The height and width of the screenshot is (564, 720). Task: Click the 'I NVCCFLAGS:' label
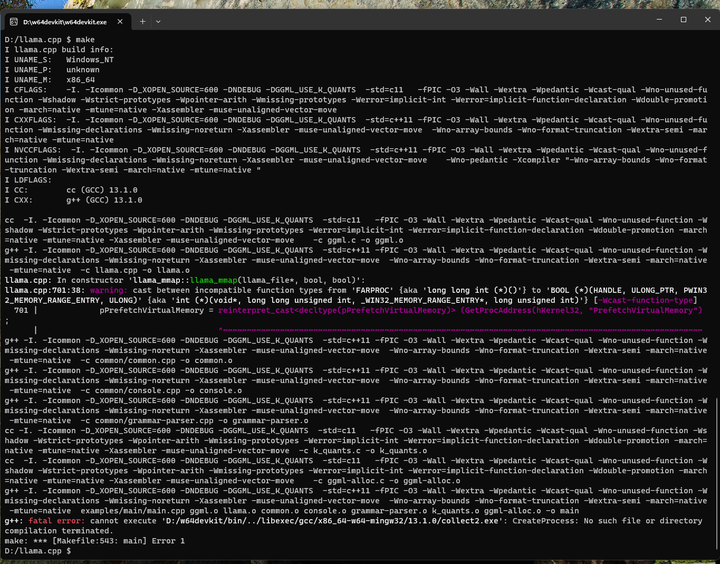tap(33, 150)
